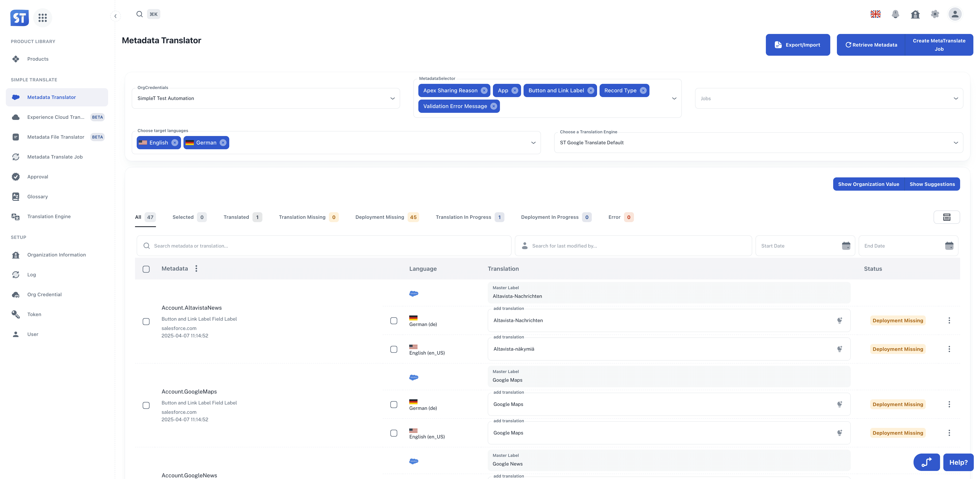Viewport: 980px width, 479px height.
Task: Suggest translation for Altavista-Nachrichten German row
Action: (839, 320)
